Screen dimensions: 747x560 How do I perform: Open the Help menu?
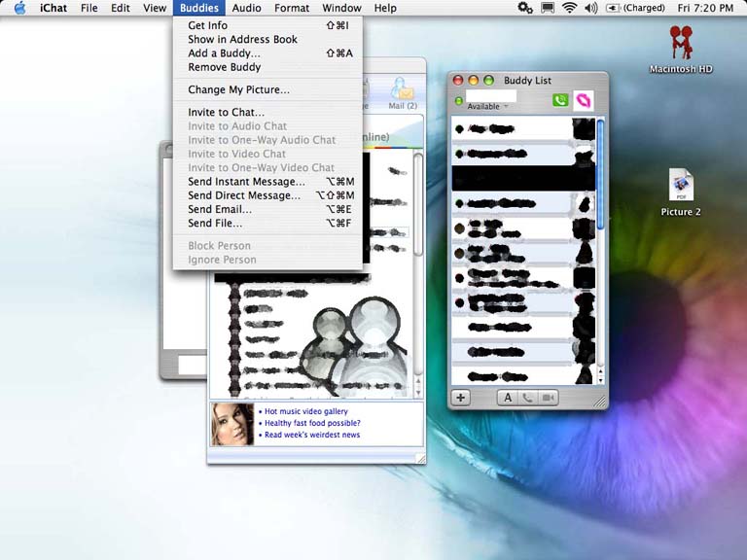point(385,8)
